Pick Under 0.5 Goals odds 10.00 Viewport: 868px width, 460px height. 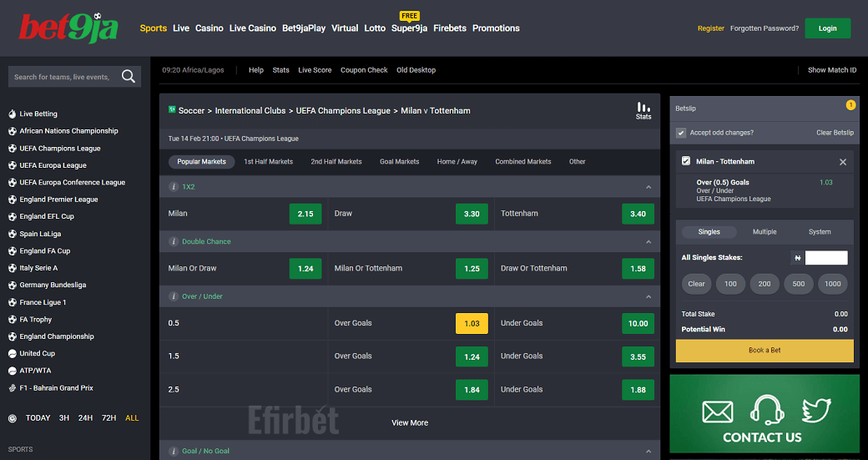coord(638,323)
